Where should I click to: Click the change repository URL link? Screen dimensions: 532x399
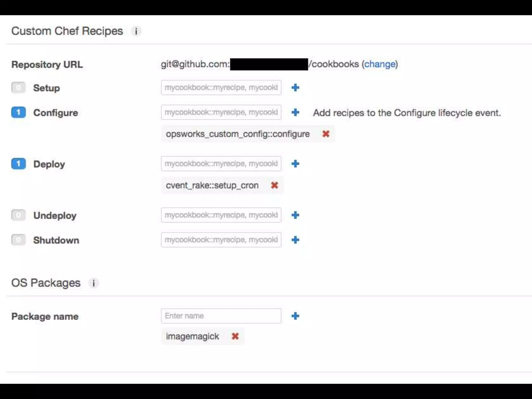(x=380, y=64)
